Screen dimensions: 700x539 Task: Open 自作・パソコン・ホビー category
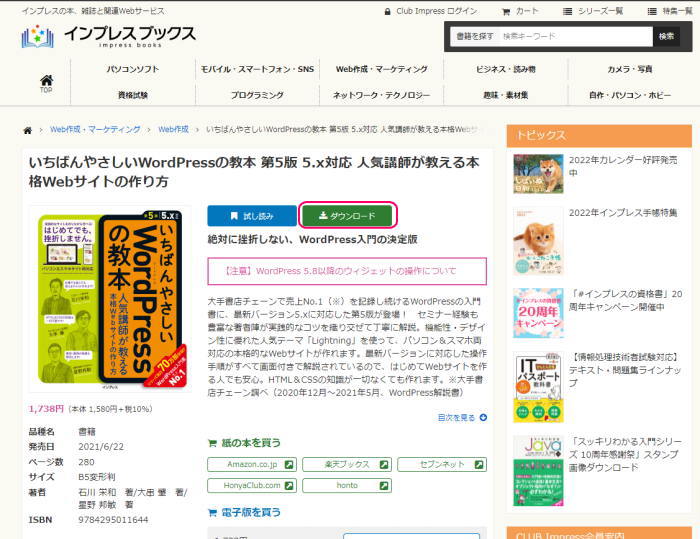click(630, 95)
